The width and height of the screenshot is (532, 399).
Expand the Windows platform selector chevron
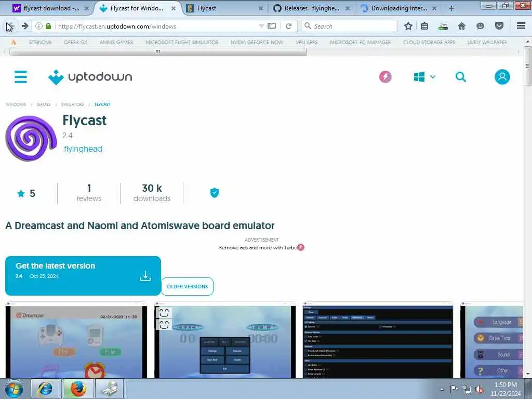433,77
